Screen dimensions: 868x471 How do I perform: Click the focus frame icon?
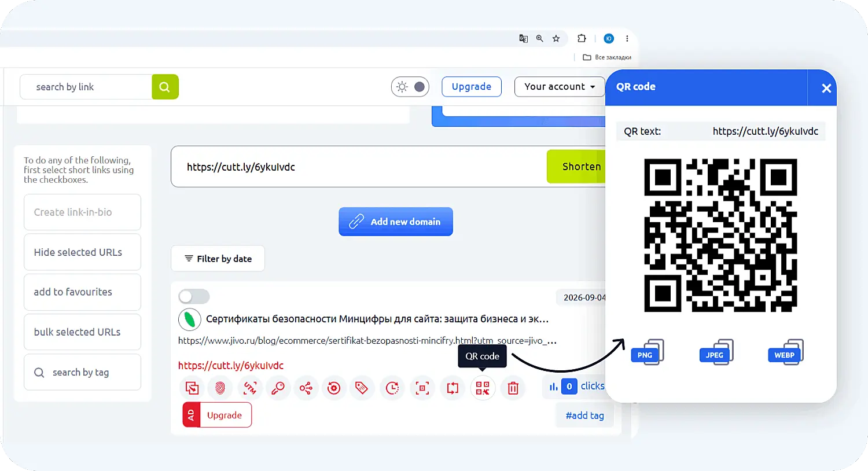point(422,388)
